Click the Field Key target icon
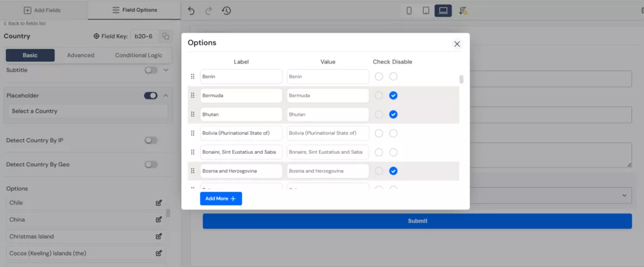The image size is (644, 267). pos(96,36)
